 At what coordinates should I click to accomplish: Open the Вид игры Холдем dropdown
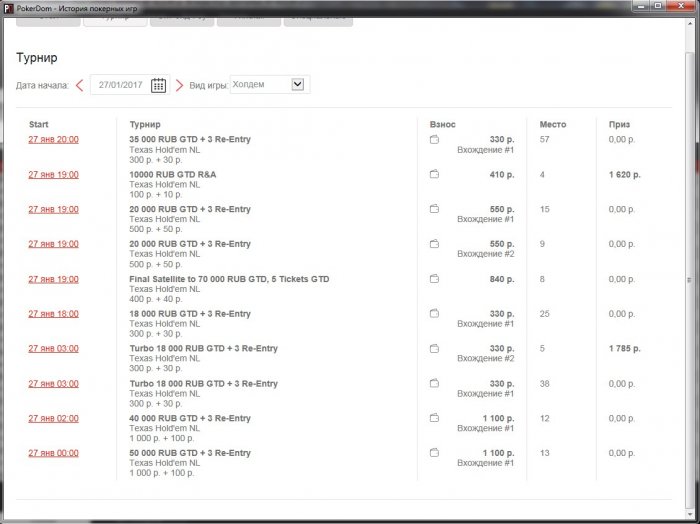[270, 84]
